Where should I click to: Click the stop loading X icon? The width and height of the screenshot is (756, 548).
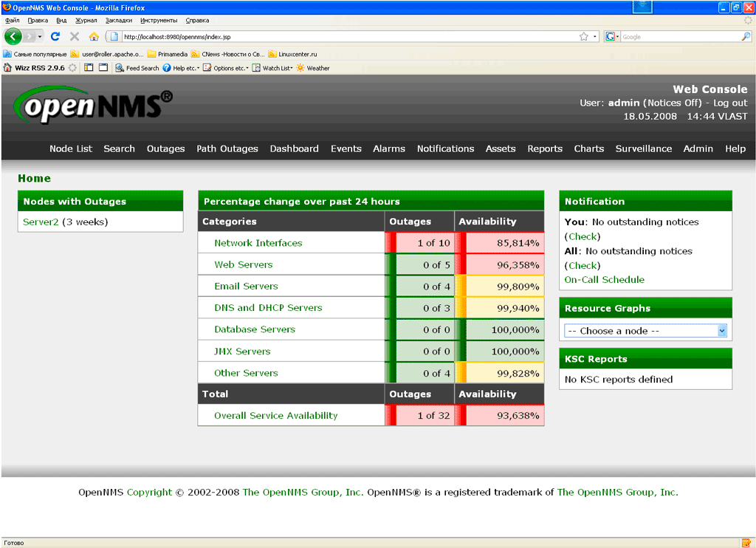[75, 36]
